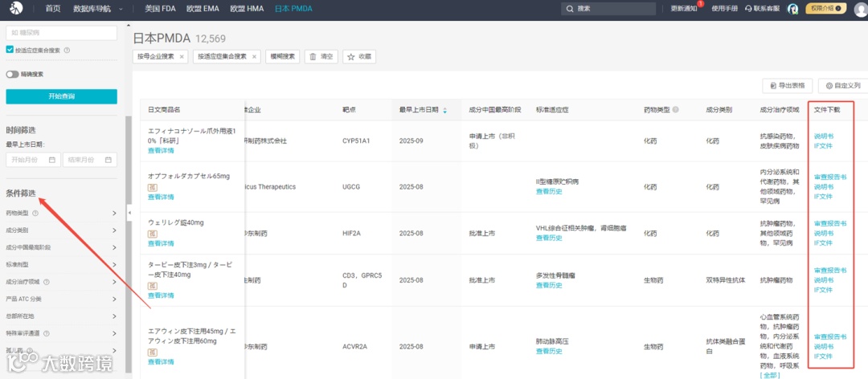Viewport: 868px width, 379px height.
Task: Click the site logo in top bar
Action: [x=18, y=8]
